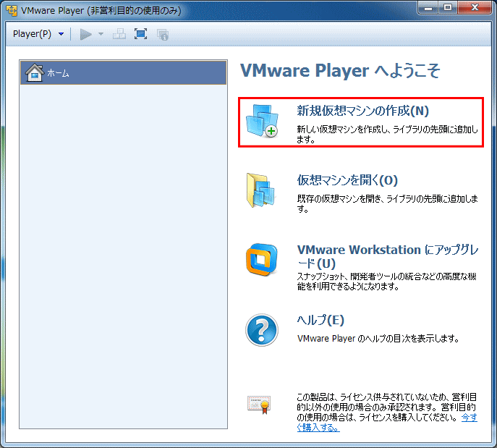Image resolution: width=497 pixels, height=448 pixels.
Task: Expand the Player(P) dropdown arrow
Action: (x=61, y=34)
